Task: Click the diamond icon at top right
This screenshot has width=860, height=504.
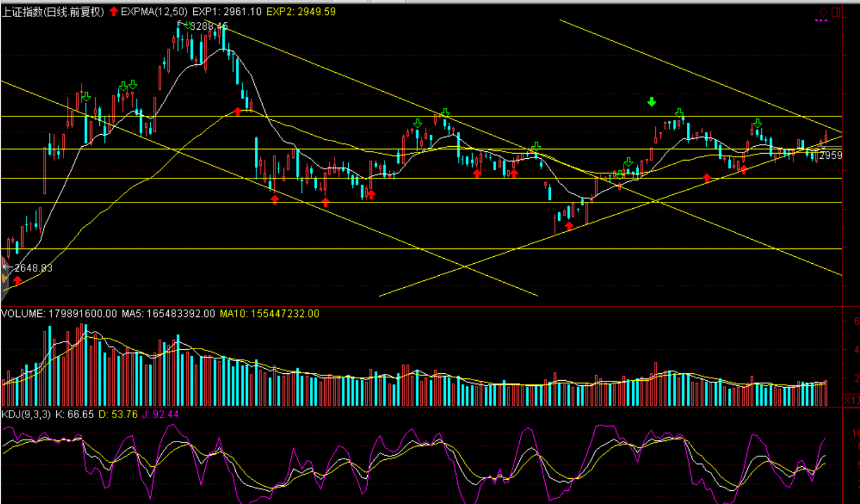Action: tap(823, 12)
